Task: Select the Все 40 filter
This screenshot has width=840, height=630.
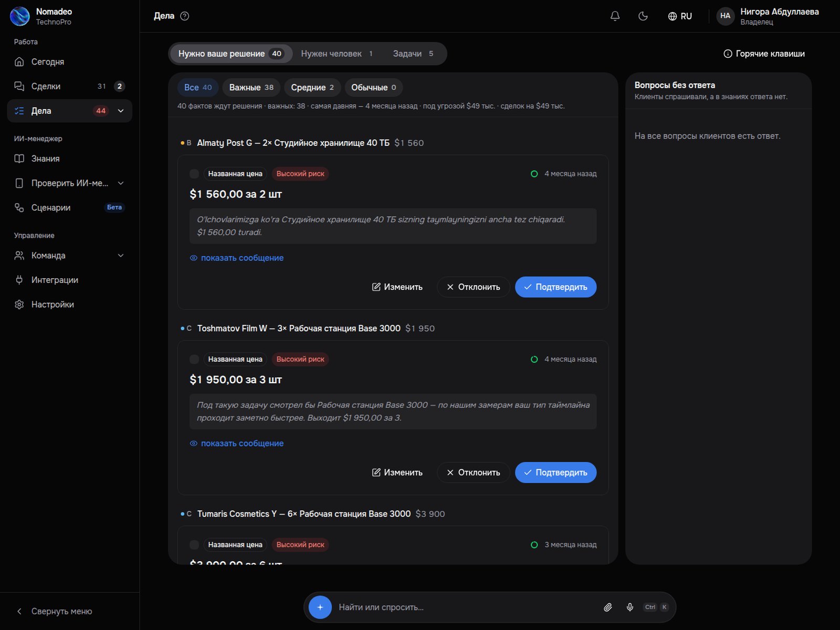Action: (198, 88)
